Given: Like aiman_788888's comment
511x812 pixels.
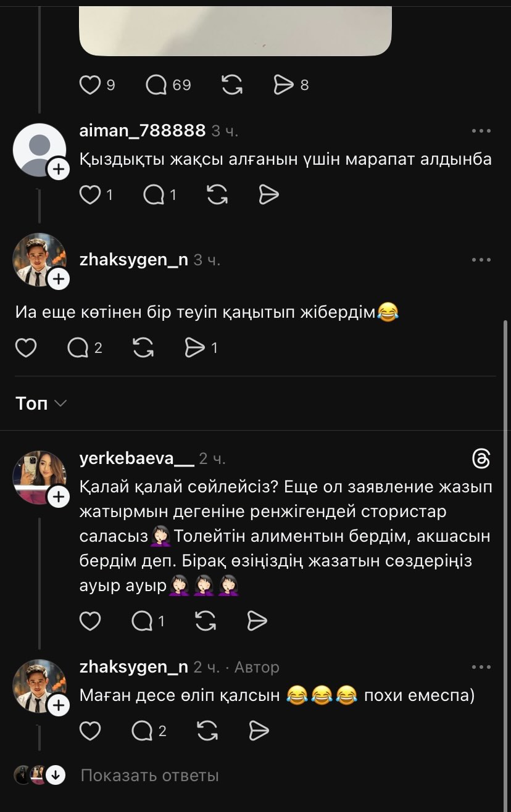Looking at the screenshot, I should point(90,195).
